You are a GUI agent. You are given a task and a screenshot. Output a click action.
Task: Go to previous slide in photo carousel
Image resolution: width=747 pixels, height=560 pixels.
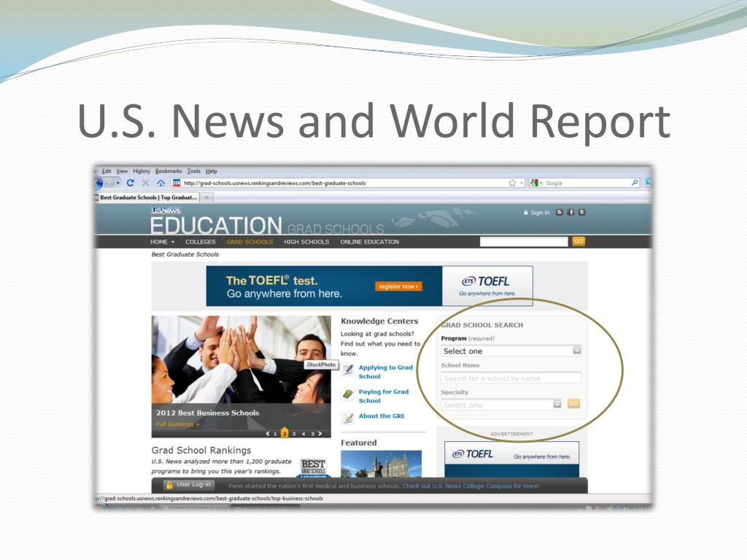pos(268,433)
